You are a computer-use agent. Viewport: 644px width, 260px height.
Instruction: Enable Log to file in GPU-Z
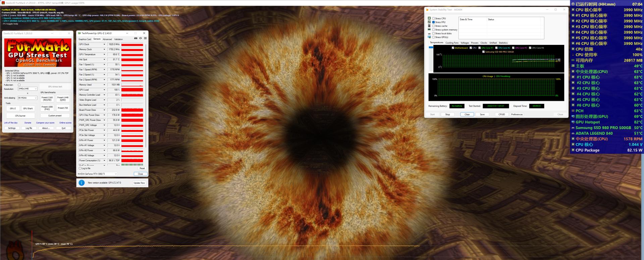tap(80, 168)
